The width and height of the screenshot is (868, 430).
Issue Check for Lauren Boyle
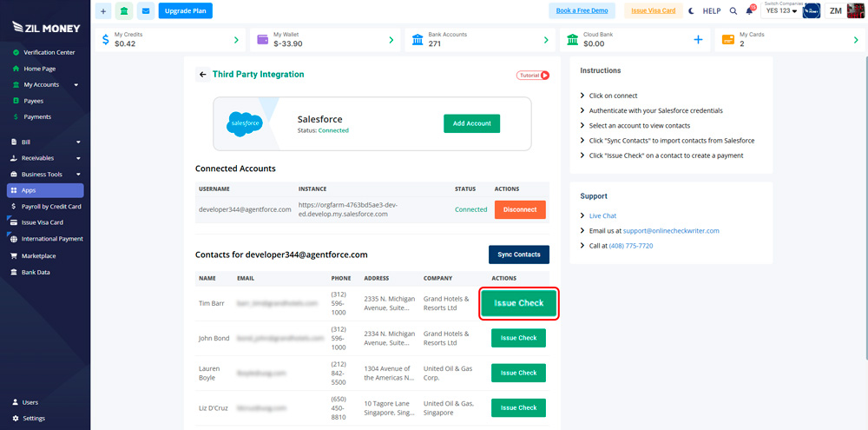[x=519, y=373]
